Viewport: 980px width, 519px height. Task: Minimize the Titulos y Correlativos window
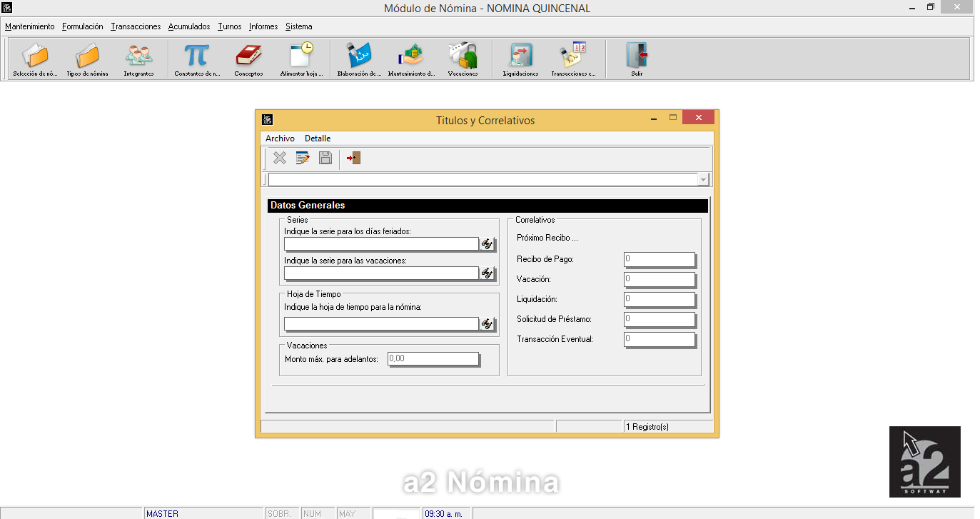pos(653,118)
